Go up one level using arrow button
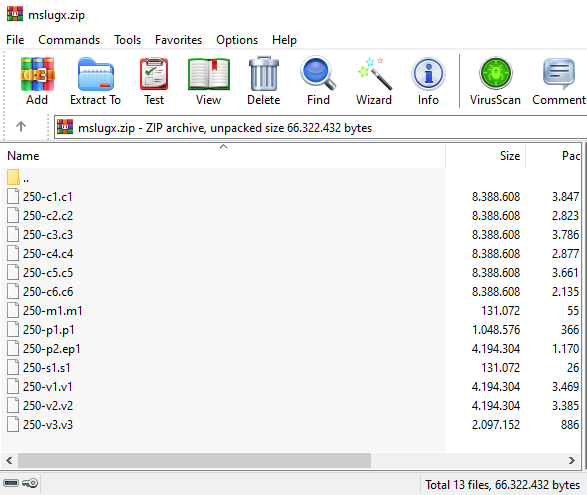The height and width of the screenshot is (495, 587). 21,127
